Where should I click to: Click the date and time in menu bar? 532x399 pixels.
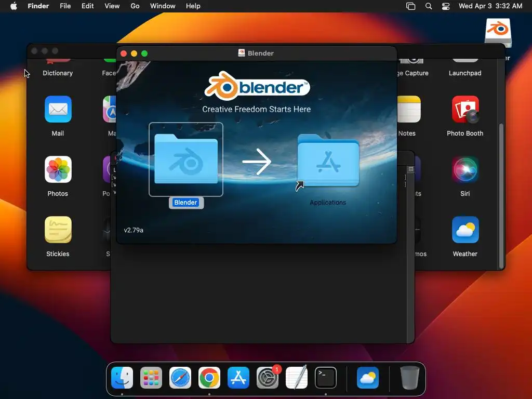coord(490,6)
